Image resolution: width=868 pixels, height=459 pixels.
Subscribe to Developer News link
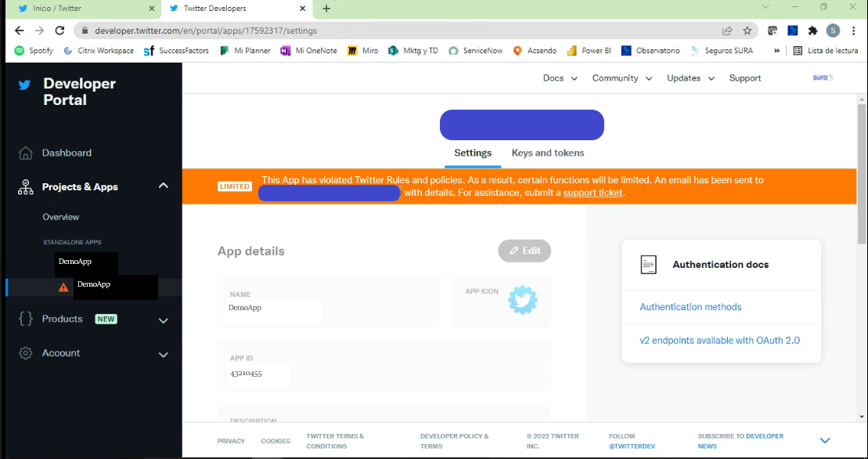[x=740, y=441]
